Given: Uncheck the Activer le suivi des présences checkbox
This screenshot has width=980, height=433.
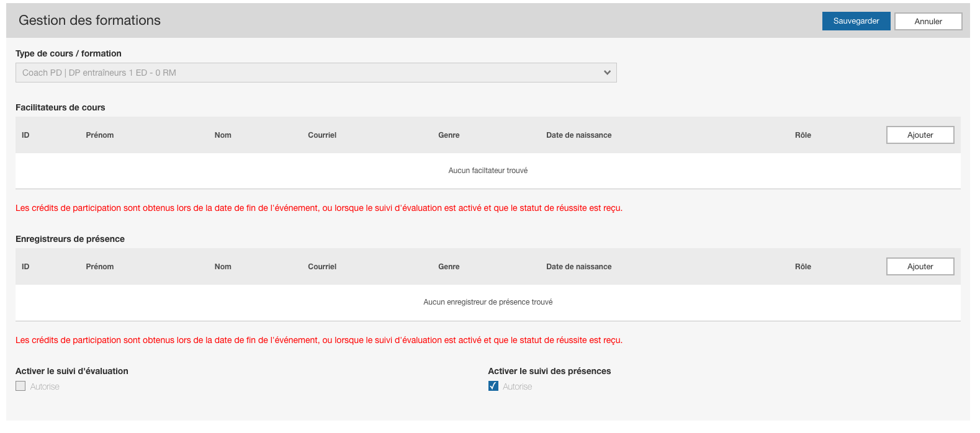Looking at the screenshot, I should pyautogui.click(x=493, y=386).
